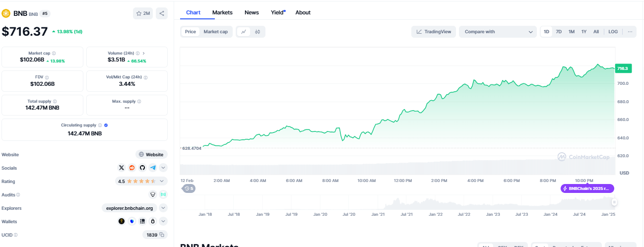Viewport: 644px width, 247px height.
Task: Set chart range to 1Y
Action: tap(584, 32)
